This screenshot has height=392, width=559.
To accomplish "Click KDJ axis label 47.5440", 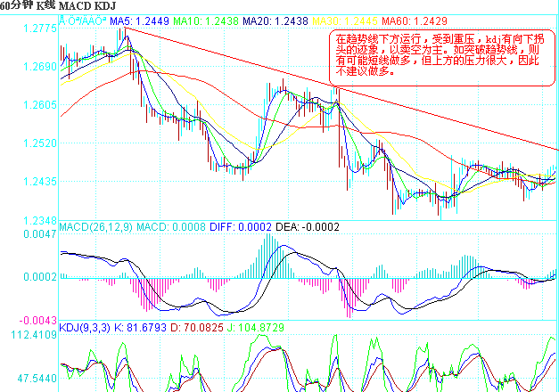I will click(x=37, y=379).
